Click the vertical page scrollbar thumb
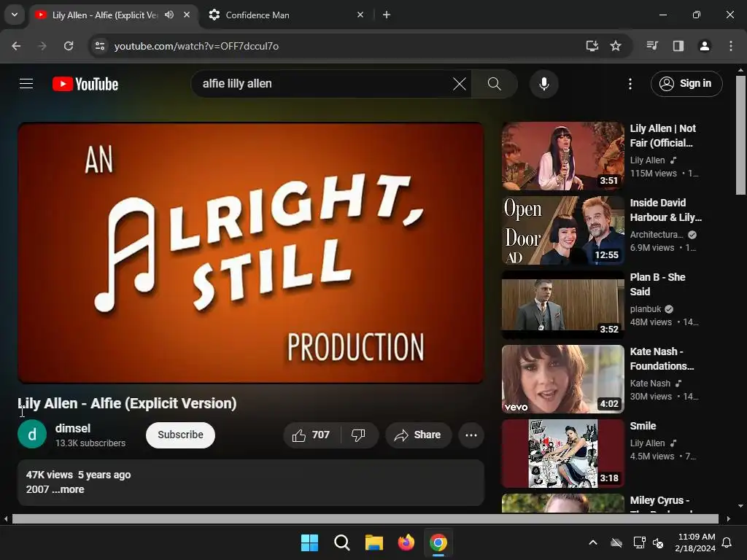The width and height of the screenshot is (747, 560). tap(740, 135)
